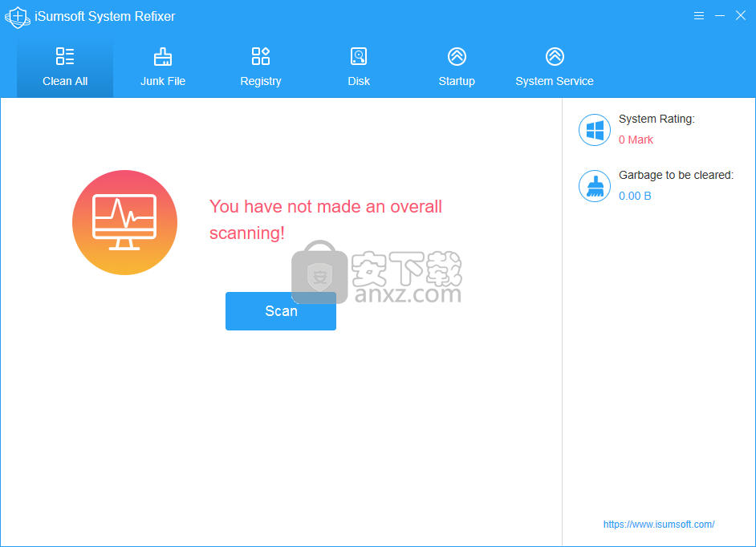Close the System Refixer window
The height and width of the screenshot is (547, 756).
[741, 15]
